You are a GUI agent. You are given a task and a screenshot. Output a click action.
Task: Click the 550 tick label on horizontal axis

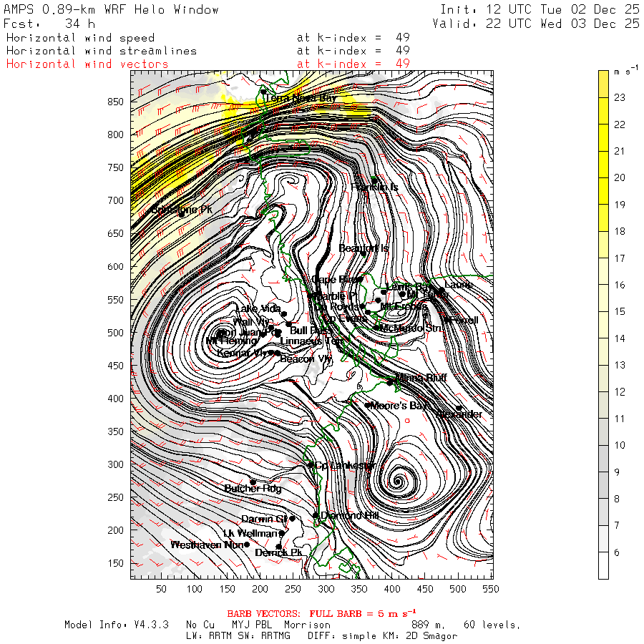[491, 590]
